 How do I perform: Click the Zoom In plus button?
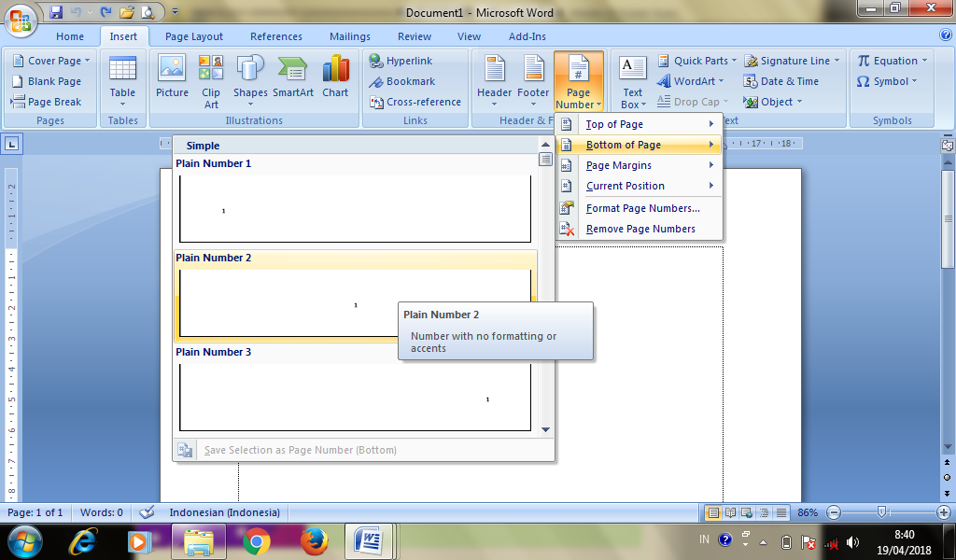944,512
